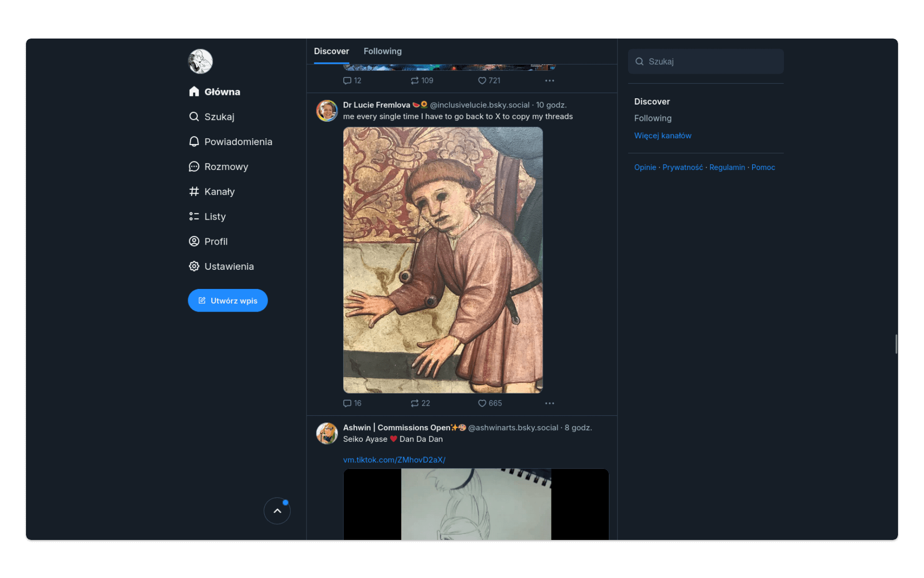Switch to the Discover tab

tap(332, 51)
